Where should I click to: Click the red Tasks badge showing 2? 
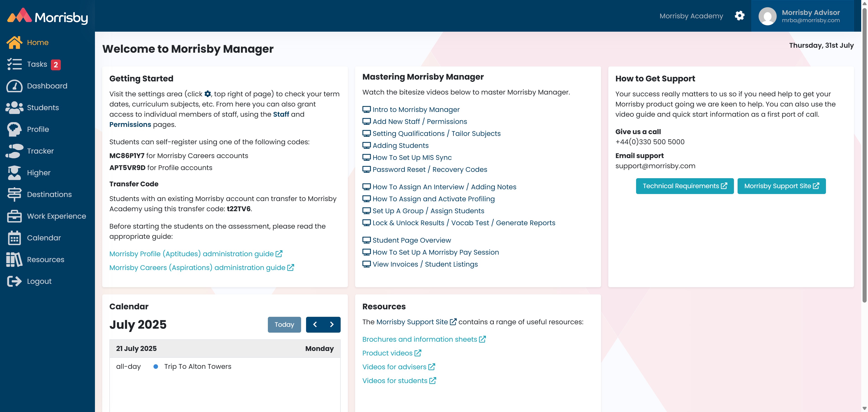pyautogui.click(x=56, y=64)
